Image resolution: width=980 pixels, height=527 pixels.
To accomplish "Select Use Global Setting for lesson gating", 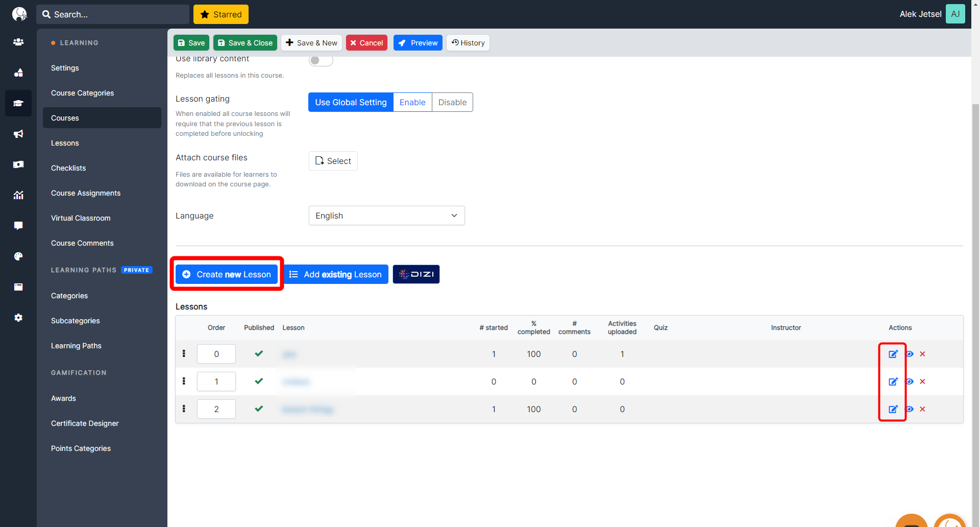I will pos(351,102).
